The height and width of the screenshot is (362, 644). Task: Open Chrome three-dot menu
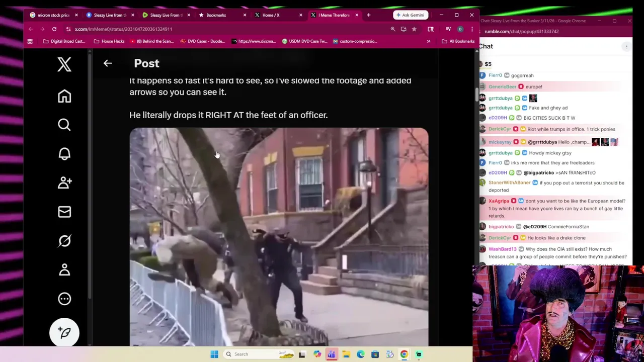[472, 29]
